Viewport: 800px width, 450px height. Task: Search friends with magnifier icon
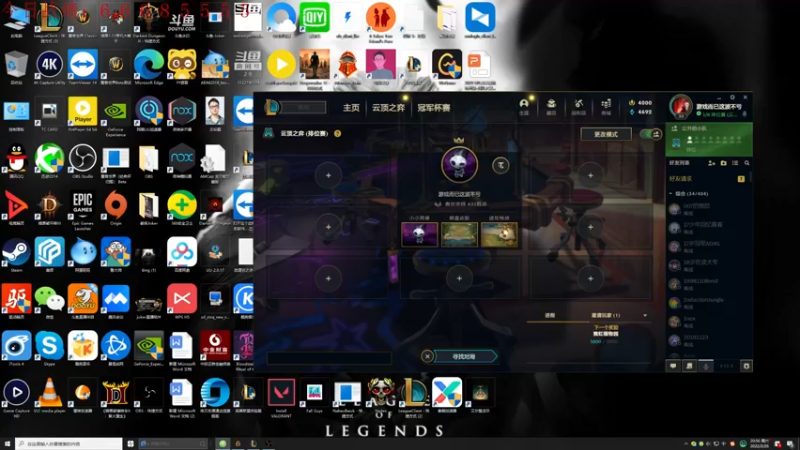[x=747, y=163]
